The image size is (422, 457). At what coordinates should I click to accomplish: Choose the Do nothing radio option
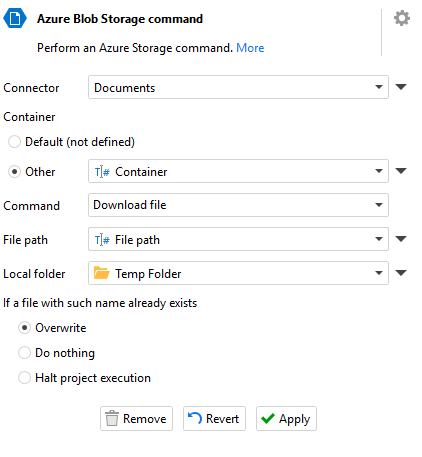pyautogui.click(x=24, y=353)
